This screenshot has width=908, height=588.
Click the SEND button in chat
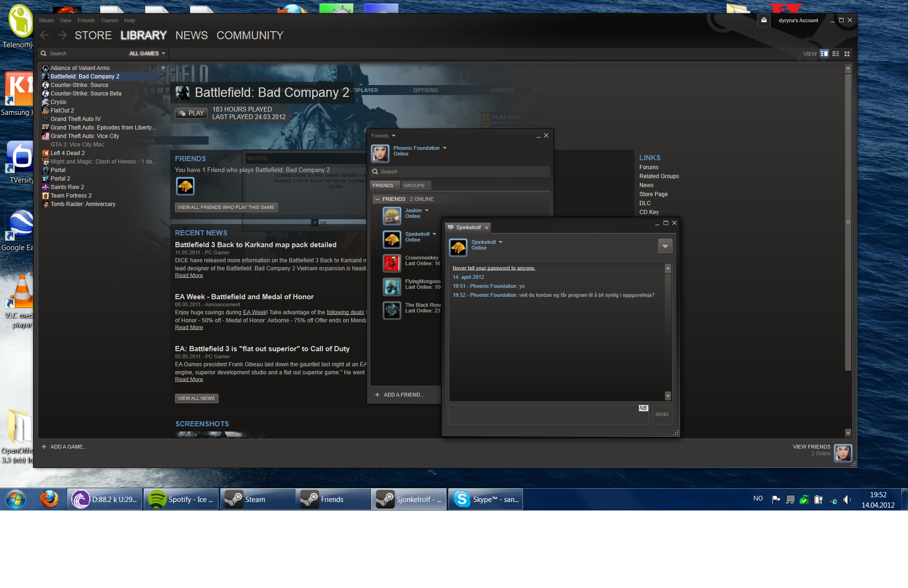[662, 414]
